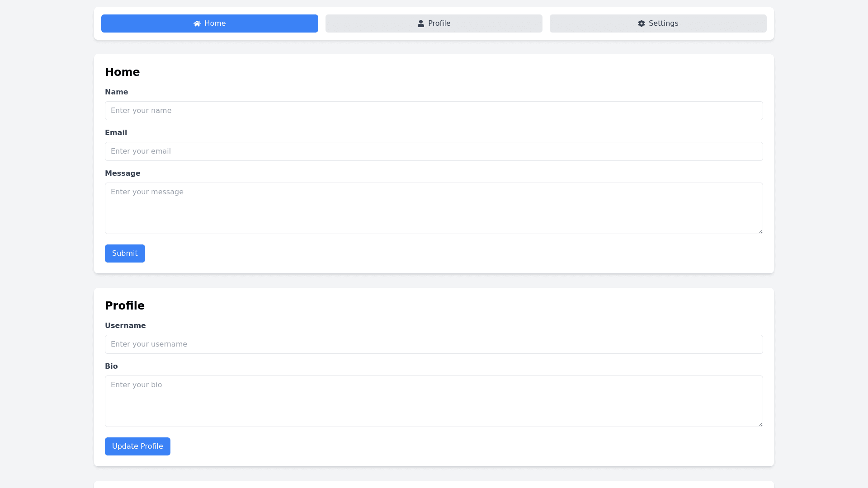Click the resize grip of the message textarea
868x488 pixels.
(x=760, y=231)
